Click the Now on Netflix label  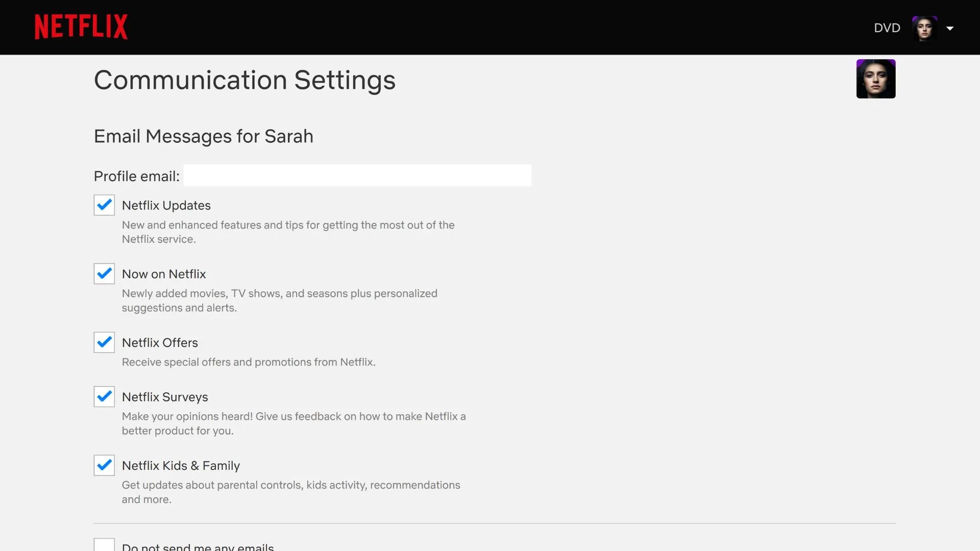tap(164, 274)
